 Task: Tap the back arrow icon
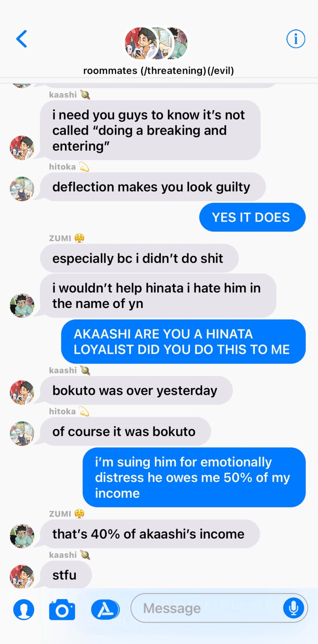coord(21,39)
